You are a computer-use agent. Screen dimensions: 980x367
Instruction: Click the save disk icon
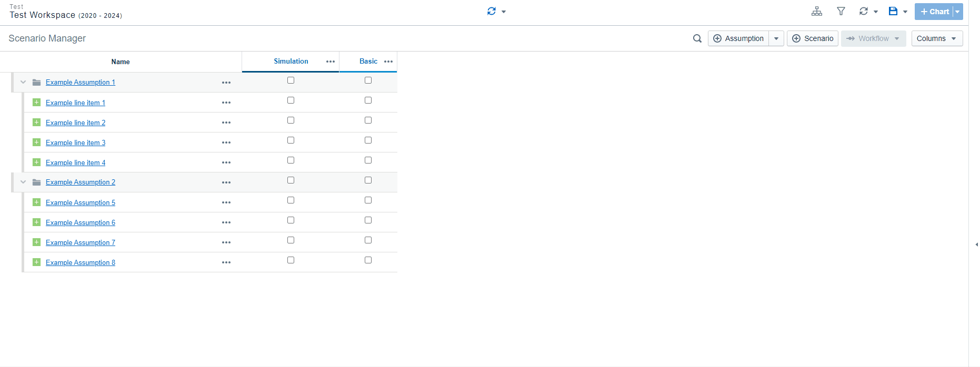(x=893, y=11)
